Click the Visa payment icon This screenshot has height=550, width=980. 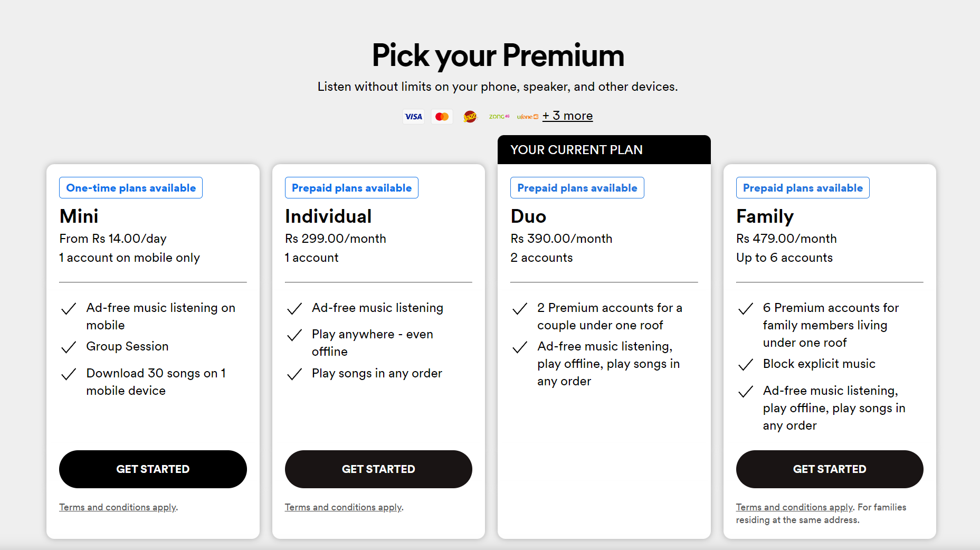[413, 117]
